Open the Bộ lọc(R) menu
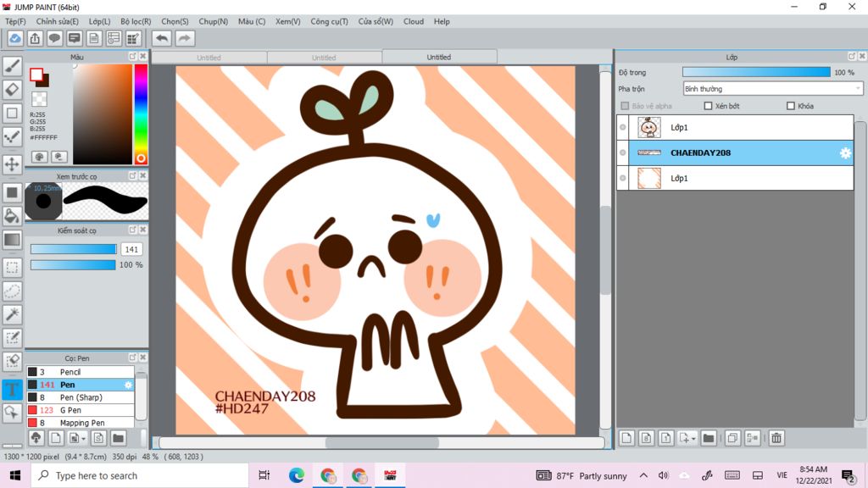The width and height of the screenshot is (868, 488). tap(136, 21)
